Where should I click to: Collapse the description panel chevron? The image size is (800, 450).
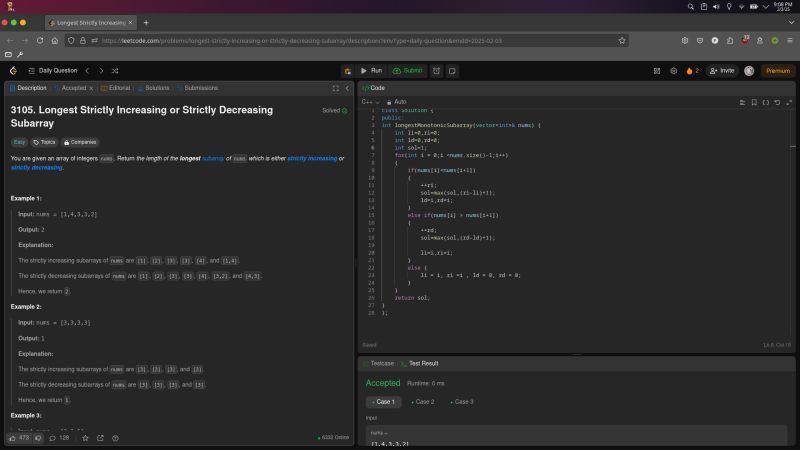[347, 88]
